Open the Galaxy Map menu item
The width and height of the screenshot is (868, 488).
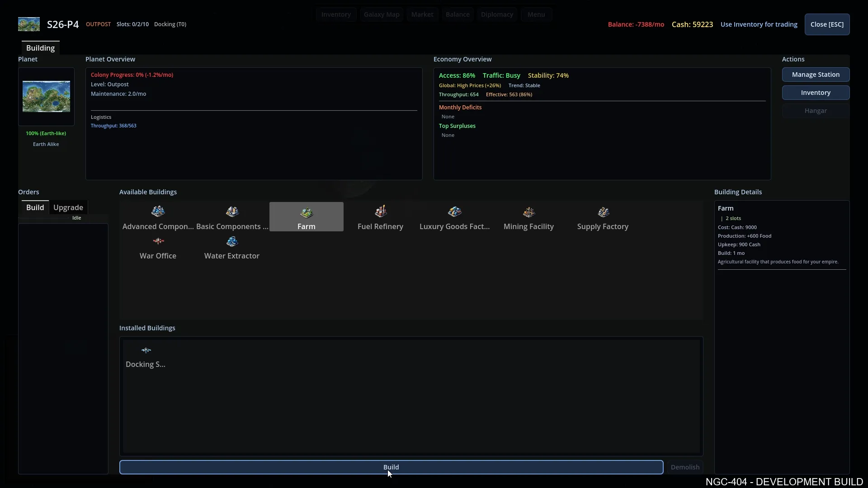(381, 14)
